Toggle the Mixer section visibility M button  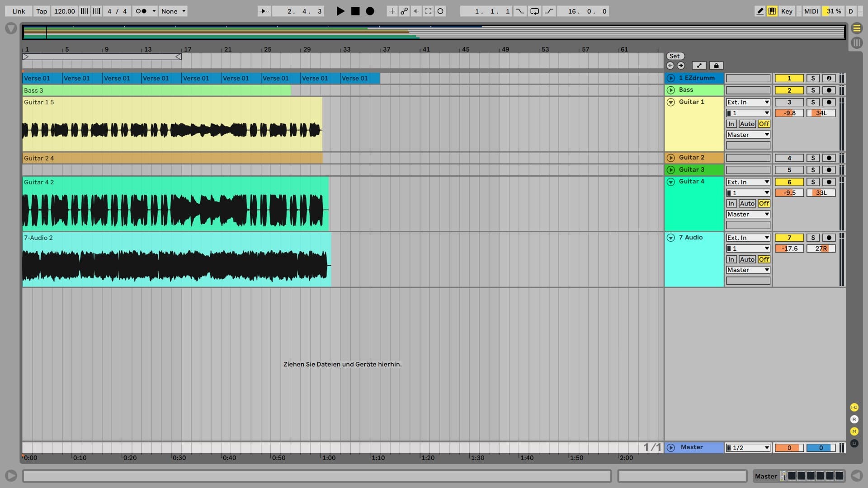pyautogui.click(x=854, y=432)
